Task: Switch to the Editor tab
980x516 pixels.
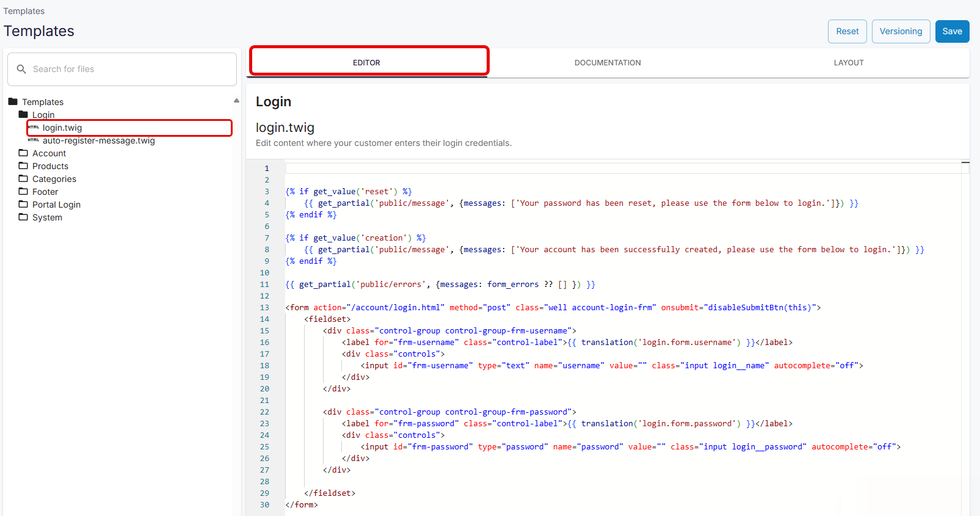Action: tap(366, 62)
